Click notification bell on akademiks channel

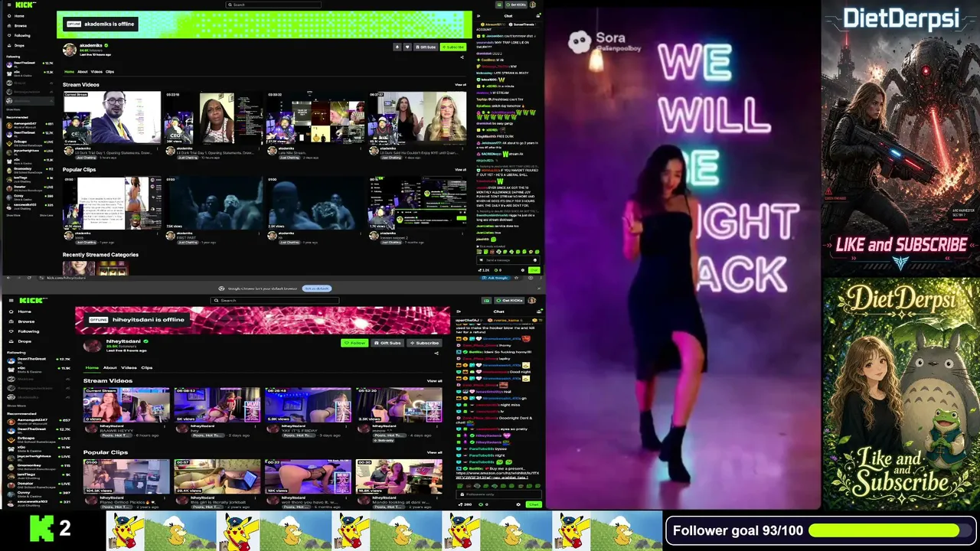(x=397, y=47)
